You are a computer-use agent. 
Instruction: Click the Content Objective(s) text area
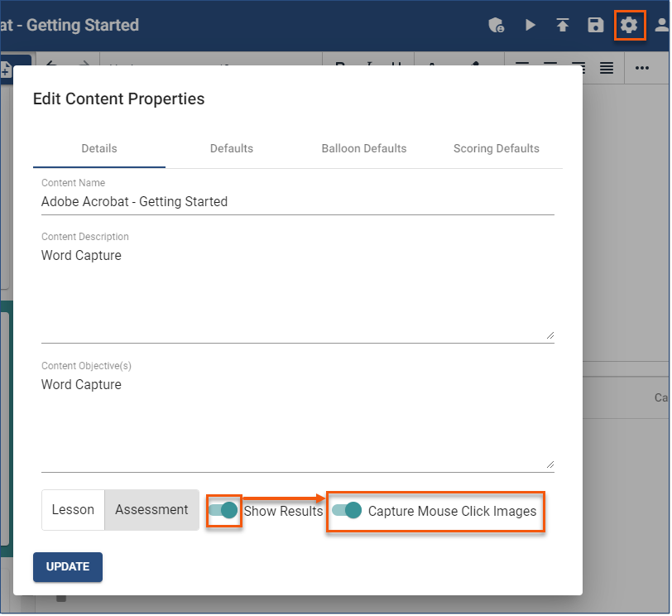point(298,424)
